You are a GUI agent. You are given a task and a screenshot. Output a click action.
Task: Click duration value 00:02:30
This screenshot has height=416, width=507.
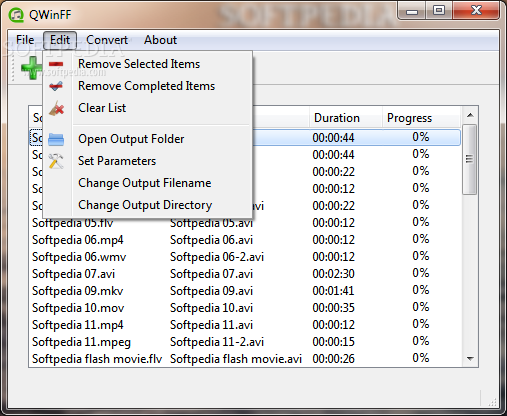334,274
